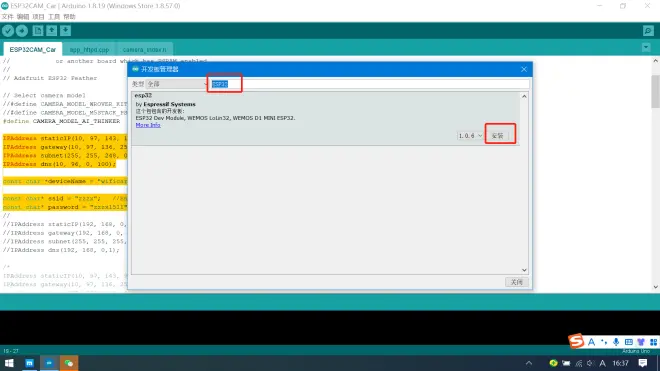Click the Upload arrow button
Viewport: 660px width, 371px height.
[22, 31]
